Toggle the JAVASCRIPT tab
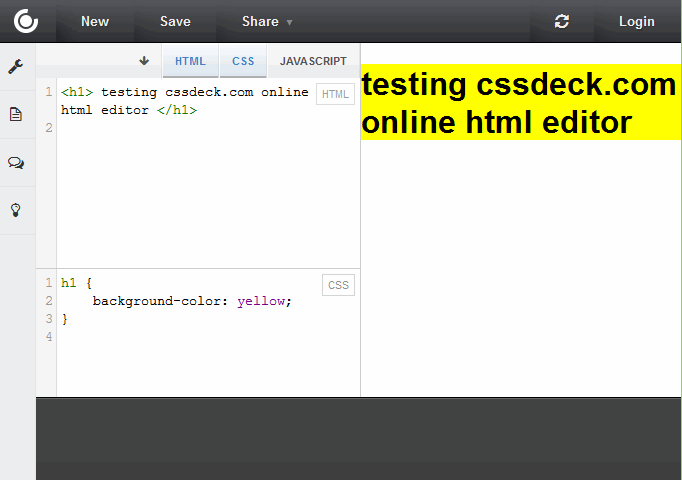Viewport: 682px width, 480px height. (x=313, y=61)
